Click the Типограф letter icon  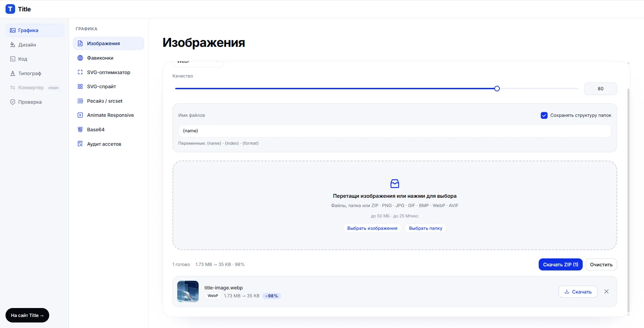point(13,73)
